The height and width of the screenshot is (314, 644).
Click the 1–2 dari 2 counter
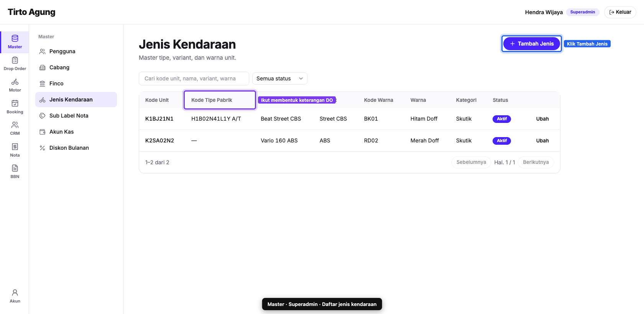(x=157, y=162)
